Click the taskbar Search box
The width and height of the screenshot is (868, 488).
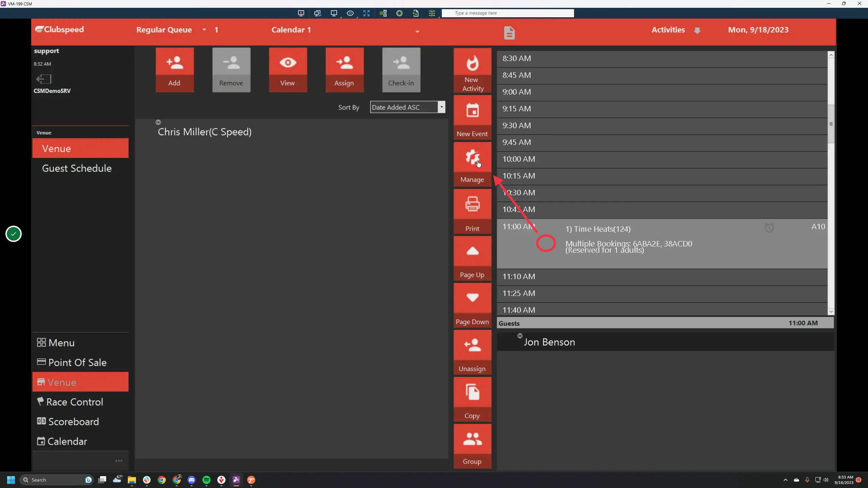[x=57, y=480]
